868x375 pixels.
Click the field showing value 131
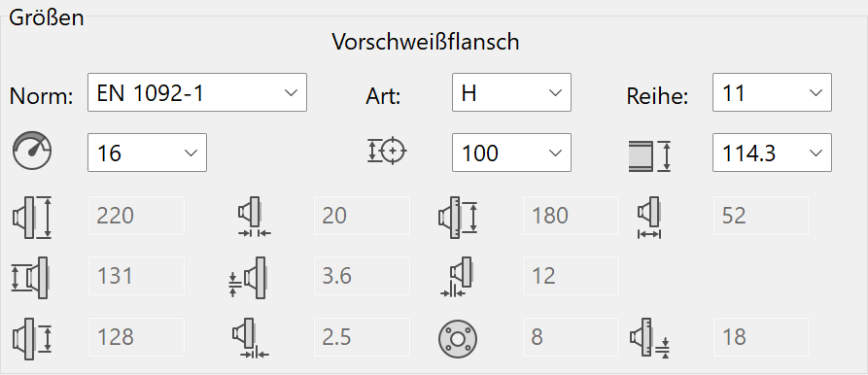pos(136,276)
